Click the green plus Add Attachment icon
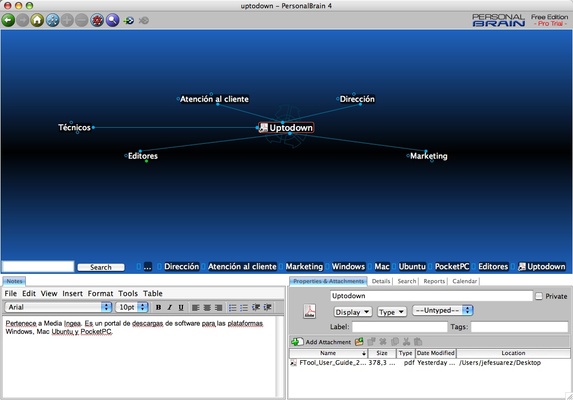The image size is (573, 400). click(297, 342)
